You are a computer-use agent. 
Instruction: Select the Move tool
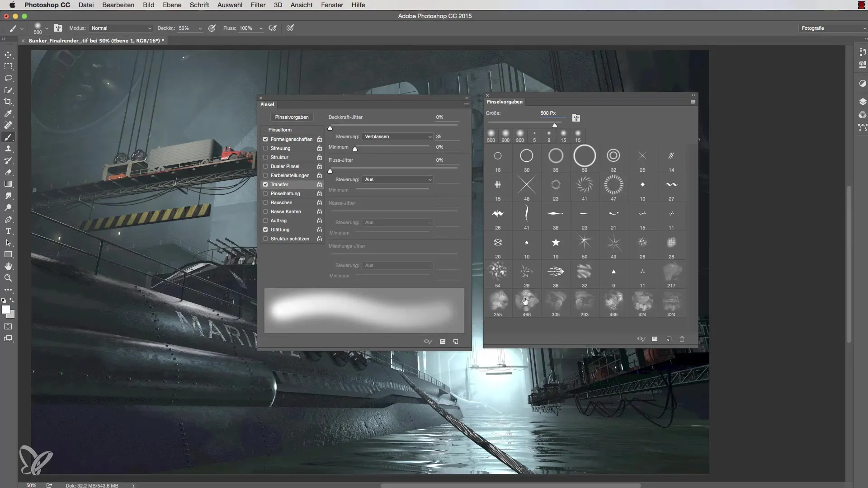8,55
